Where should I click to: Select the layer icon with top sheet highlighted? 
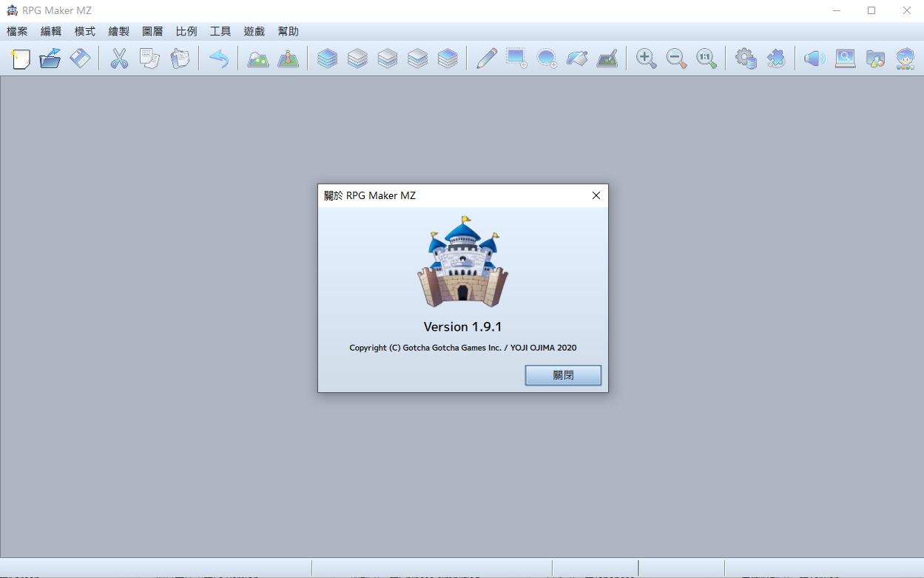point(448,58)
